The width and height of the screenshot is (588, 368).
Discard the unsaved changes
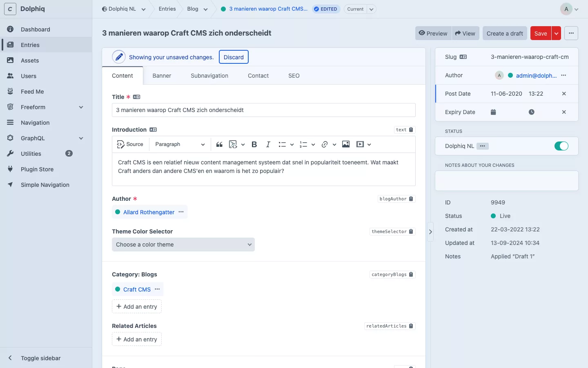pyautogui.click(x=234, y=57)
